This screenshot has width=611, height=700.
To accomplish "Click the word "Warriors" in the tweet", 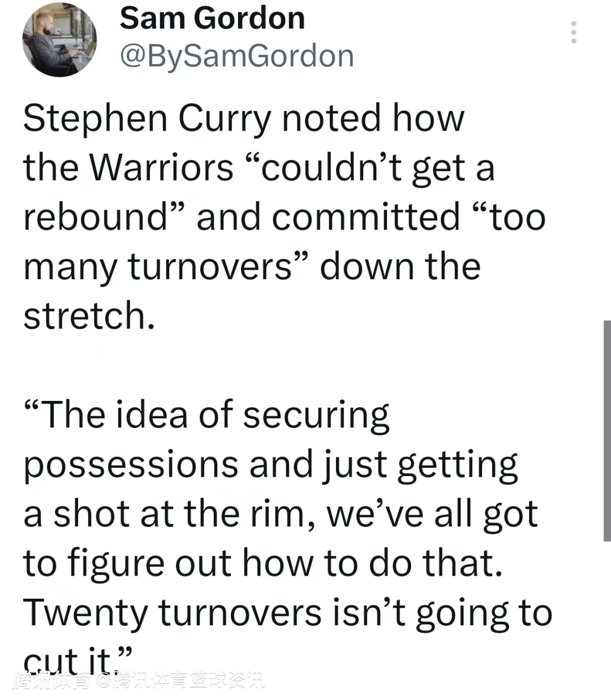I will point(161,168).
